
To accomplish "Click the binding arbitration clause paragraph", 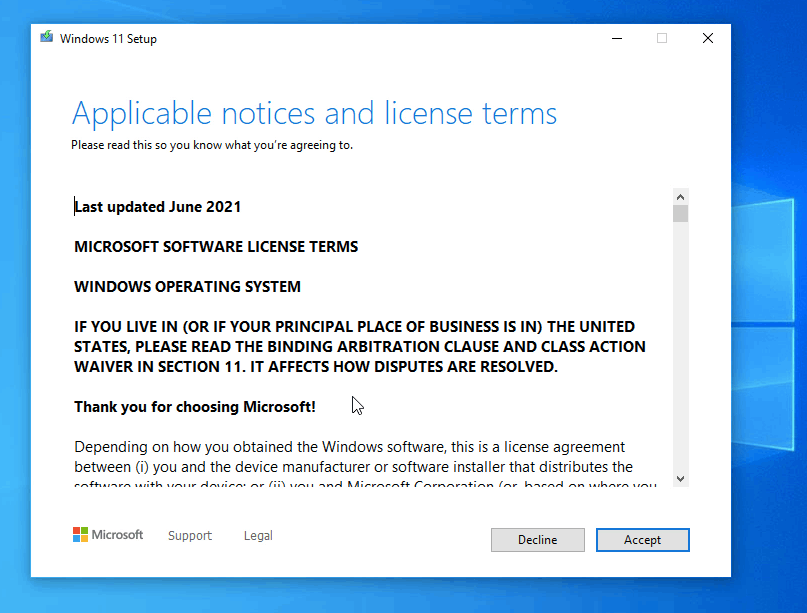I will click(360, 346).
